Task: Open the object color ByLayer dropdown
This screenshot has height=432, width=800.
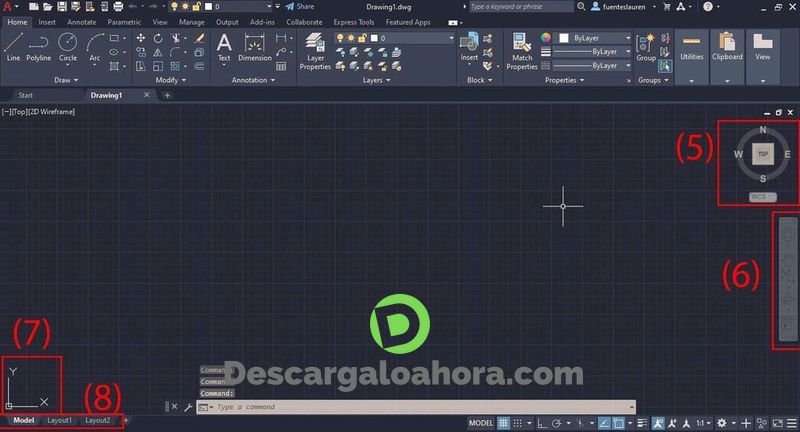Action: [594, 38]
